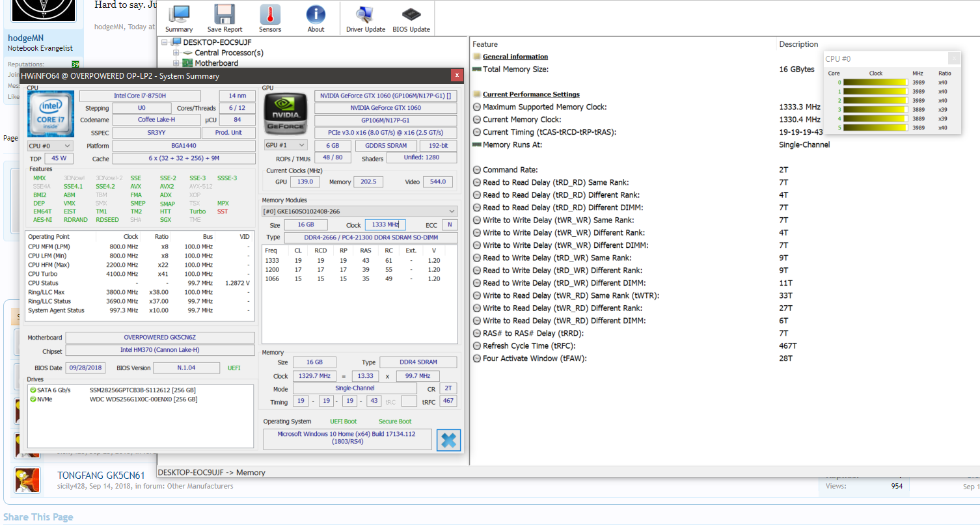Click the SATA 6 Gb/s drive status icon

point(33,390)
